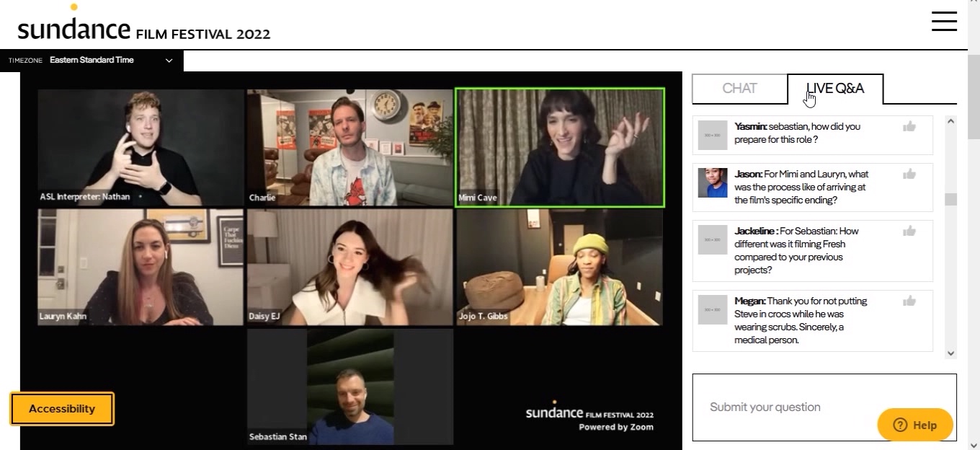Open the Accessibility button
Image resolution: width=980 pixels, height=450 pixels.
coord(62,409)
